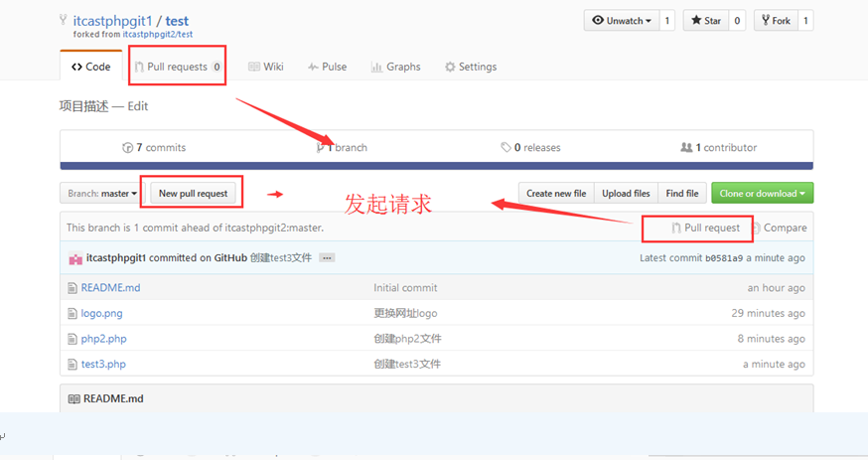The image size is (868, 460).
Task: Open the README.md file
Action: 110,288
